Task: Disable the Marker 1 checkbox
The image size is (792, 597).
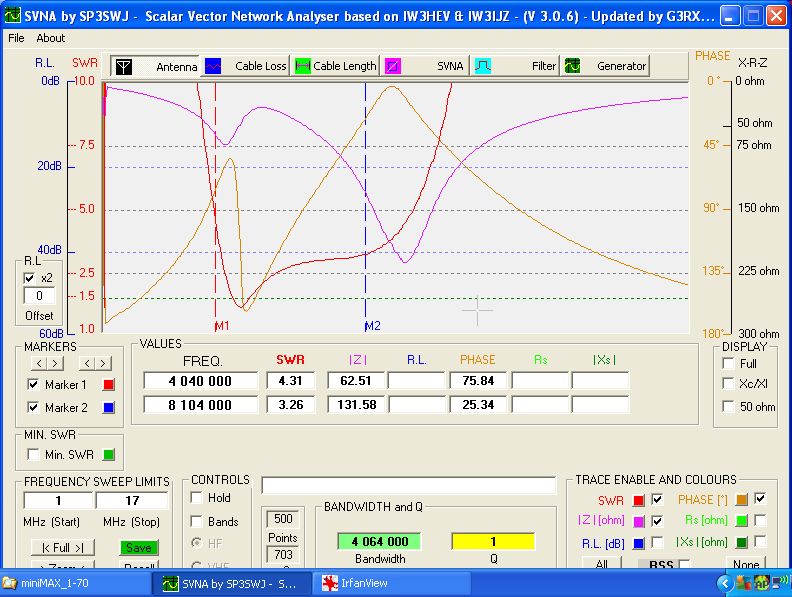Action: [x=34, y=384]
